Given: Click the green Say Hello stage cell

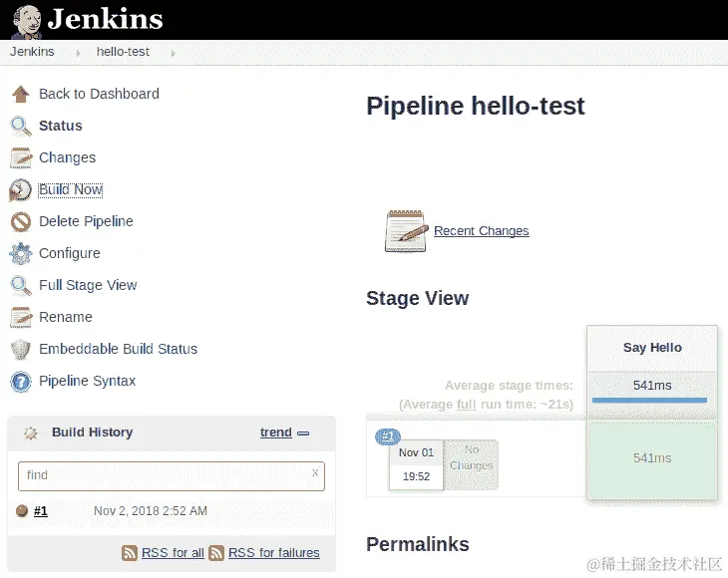Looking at the screenshot, I should point(652,458).
